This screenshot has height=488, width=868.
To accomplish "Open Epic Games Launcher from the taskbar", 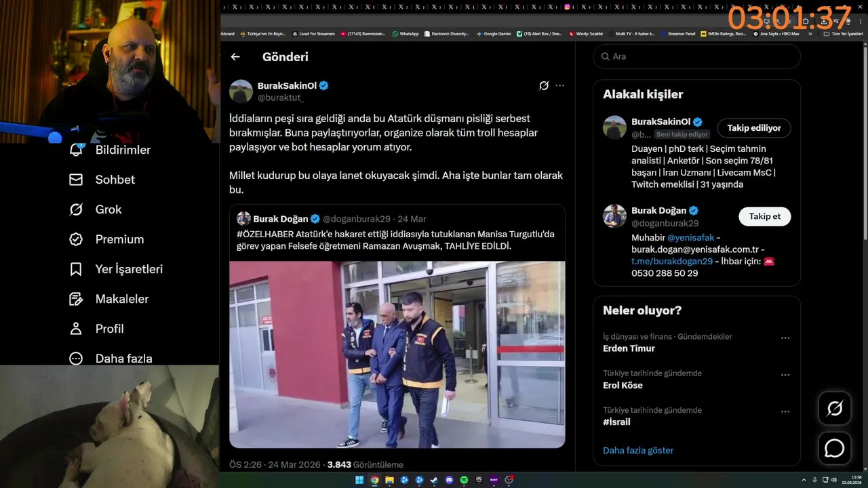I will [479, 480].
